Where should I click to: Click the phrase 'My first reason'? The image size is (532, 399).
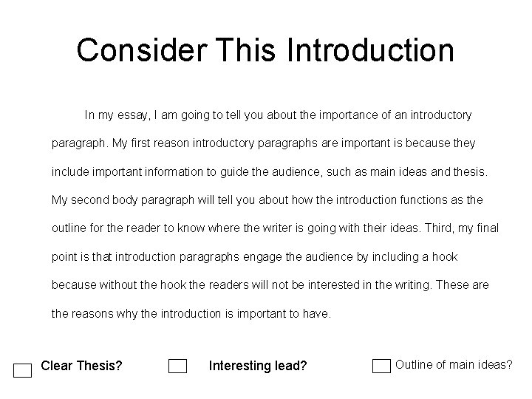click(x=150, y=143)
